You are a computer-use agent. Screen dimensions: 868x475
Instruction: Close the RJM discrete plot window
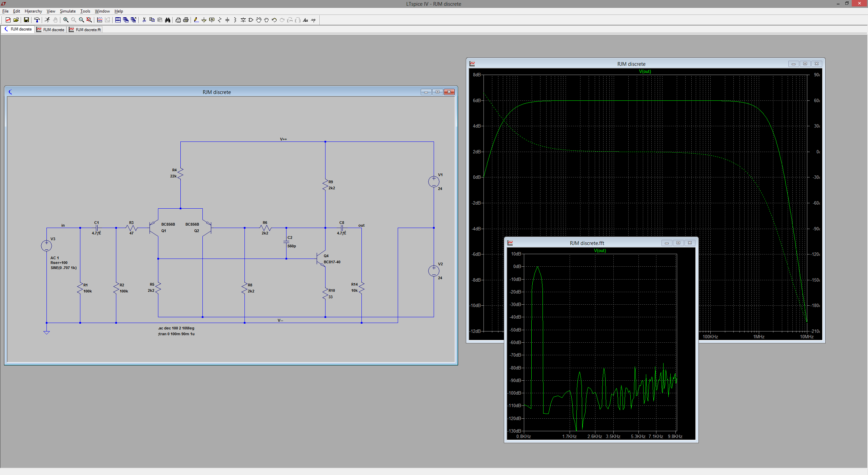[x=816, y=64]
